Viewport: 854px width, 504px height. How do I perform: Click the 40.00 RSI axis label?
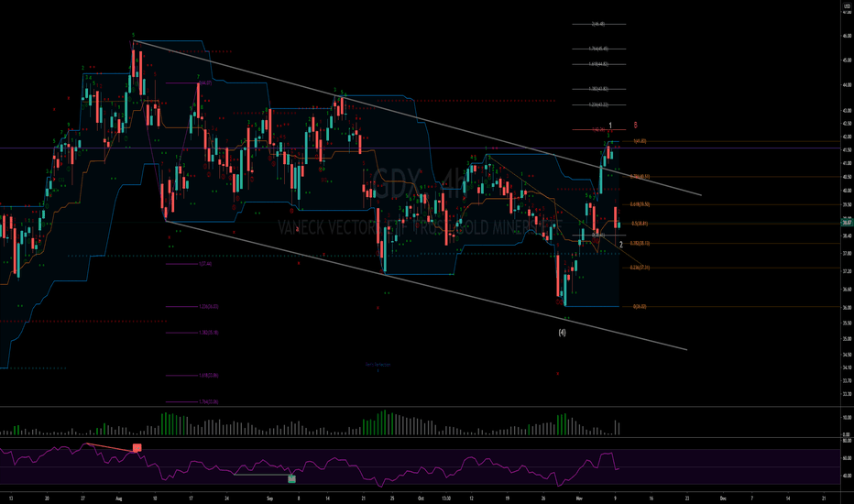point(847,476)
